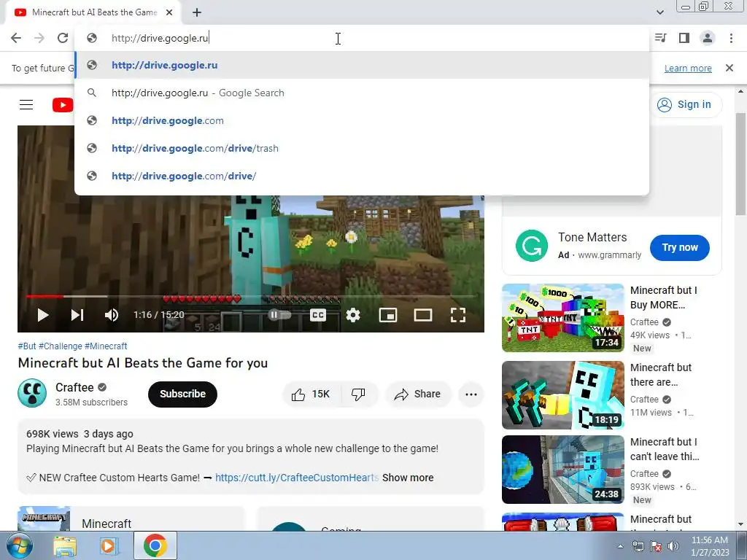Screen dimensions: 747x560
Task: Click Try now on Grammarly ad
Action: 679,248
